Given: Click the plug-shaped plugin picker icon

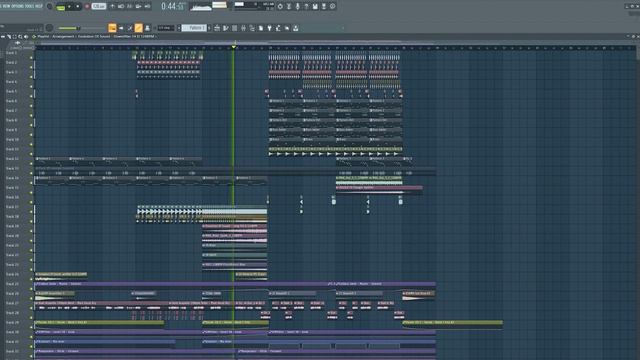Looking at the screenshot, I should [269, 28].
